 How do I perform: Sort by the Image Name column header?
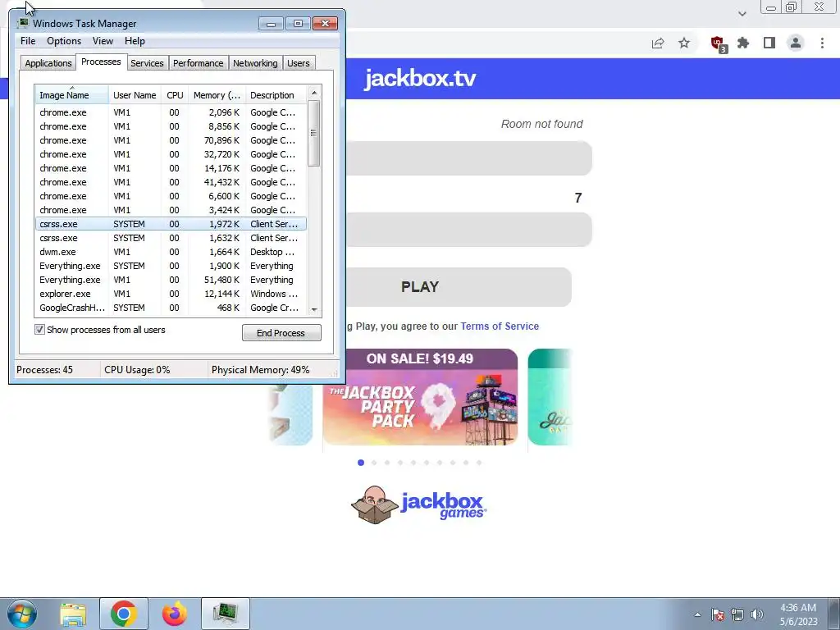point(71,95)
